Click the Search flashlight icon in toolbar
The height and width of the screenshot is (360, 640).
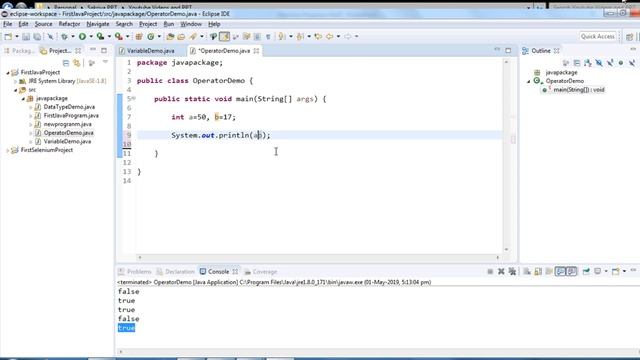click(193, 37)
